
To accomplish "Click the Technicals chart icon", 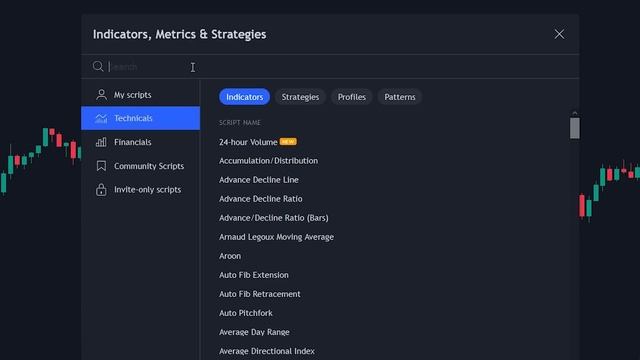I will (101, 118).
